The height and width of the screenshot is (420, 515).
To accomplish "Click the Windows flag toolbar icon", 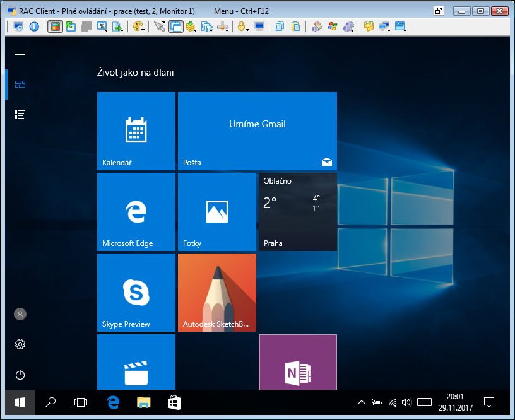I will click(333, 26).
